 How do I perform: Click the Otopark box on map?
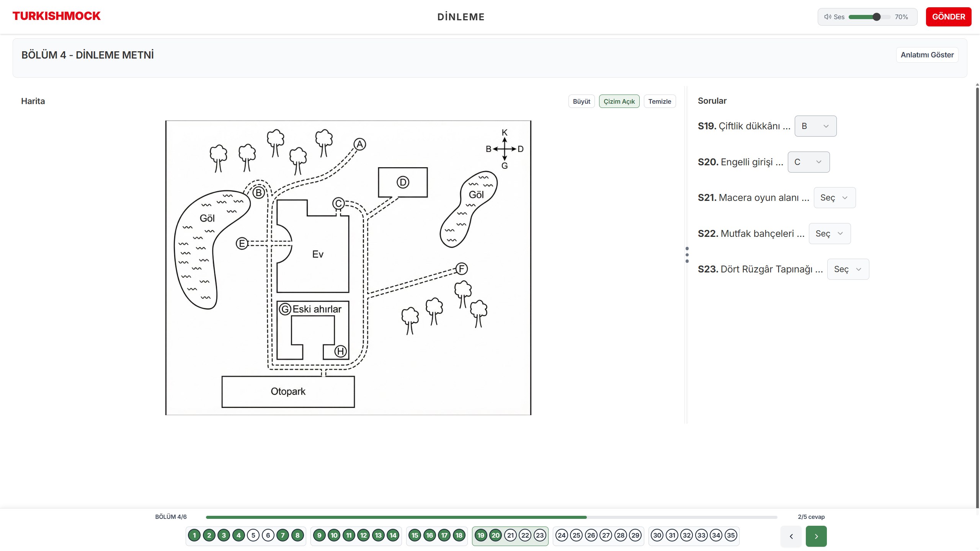pyautogui.click(x=288, y=391)
